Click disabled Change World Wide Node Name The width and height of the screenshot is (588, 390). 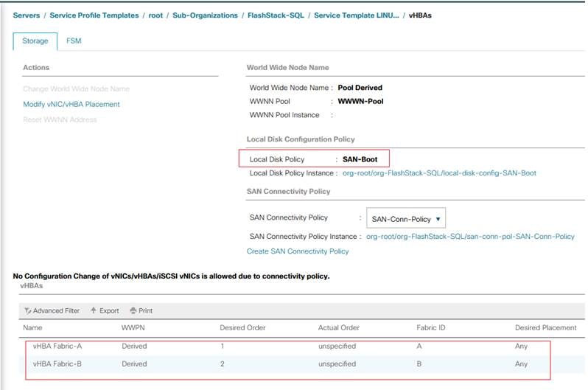76,89
